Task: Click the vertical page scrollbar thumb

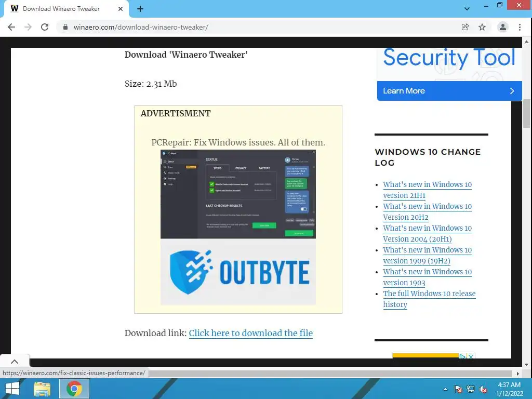Action: [x=526, y=113]
